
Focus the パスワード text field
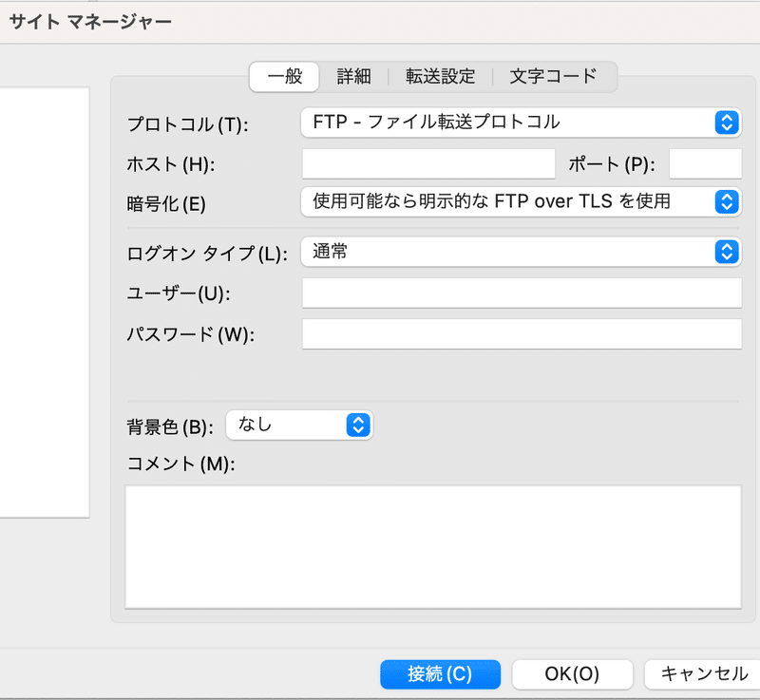pos(521,334)
